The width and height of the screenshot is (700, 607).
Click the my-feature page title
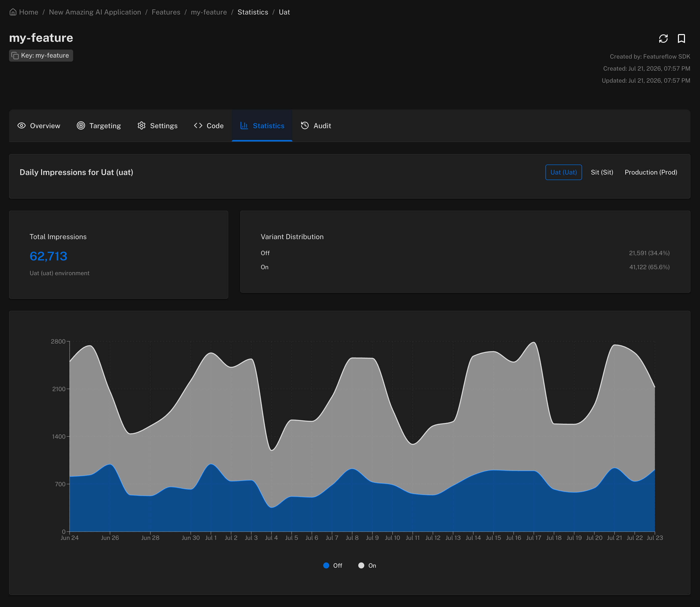click(x=41, y=38)
